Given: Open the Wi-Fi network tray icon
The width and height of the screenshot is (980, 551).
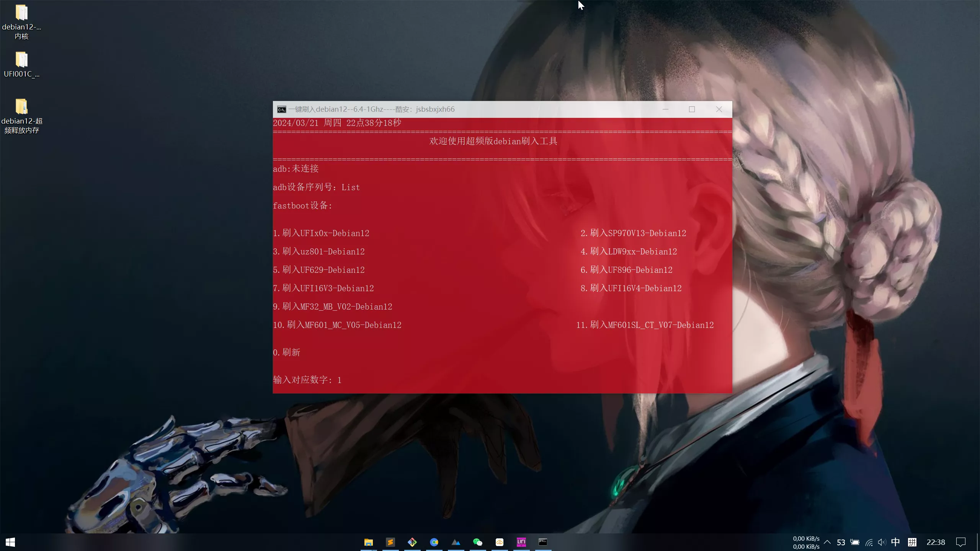Looking at the screenshot, I should click(869, 543).
